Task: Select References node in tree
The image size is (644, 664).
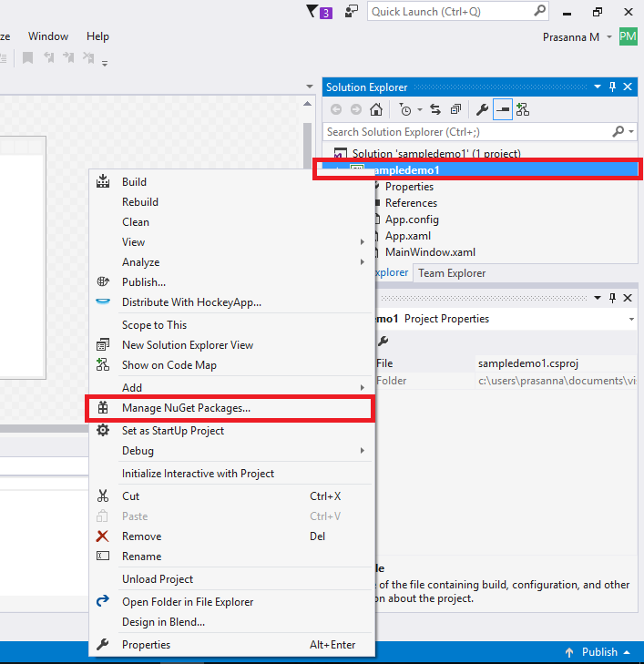Action: click(x=411, y=203)
